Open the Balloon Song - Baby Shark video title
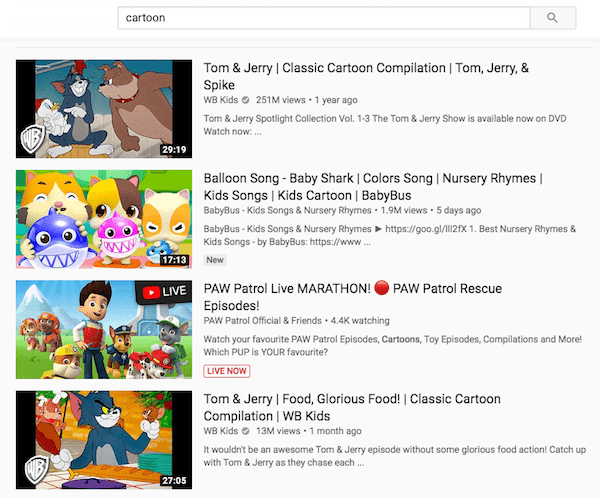This screenshot has width=600, height=498. tap(372, 178)
